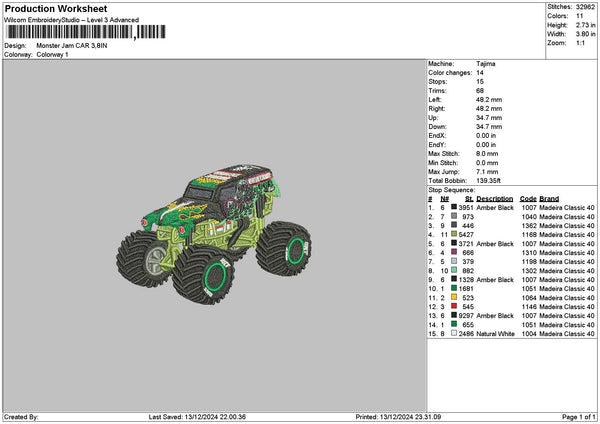Click the barcode under the worksheet title

tap(86, 32)
